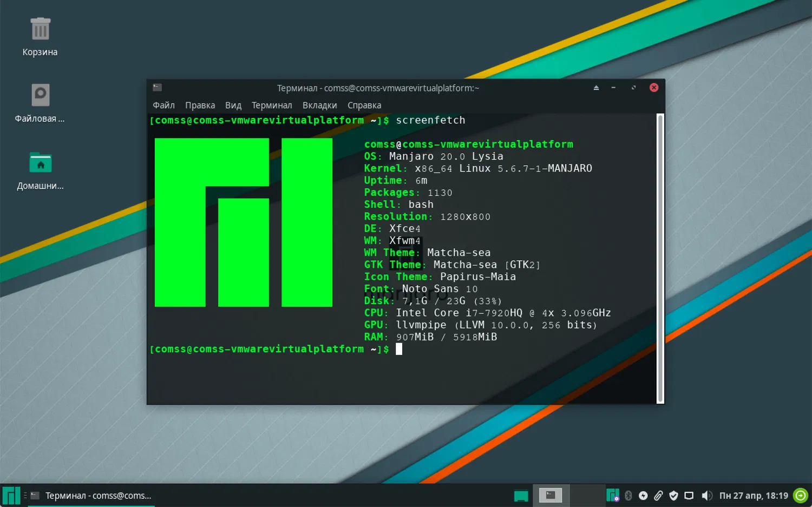Open the Терминал menu

[272, 105]
